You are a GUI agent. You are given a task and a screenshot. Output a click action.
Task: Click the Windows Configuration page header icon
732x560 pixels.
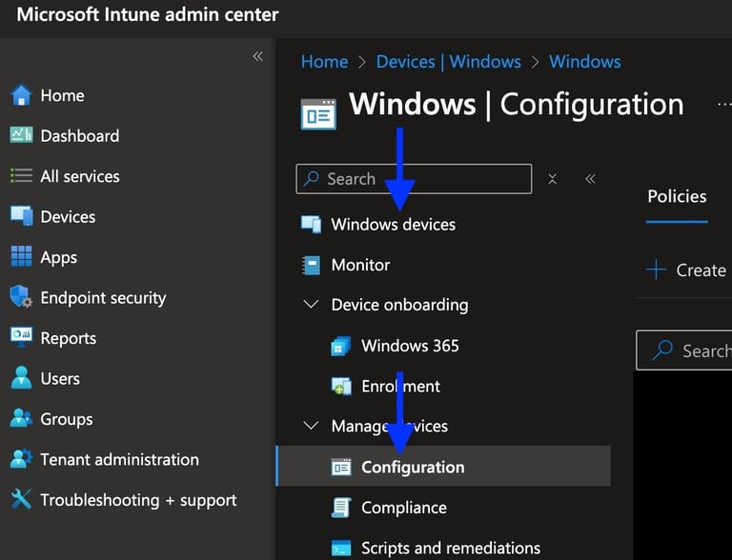[318, 114]
